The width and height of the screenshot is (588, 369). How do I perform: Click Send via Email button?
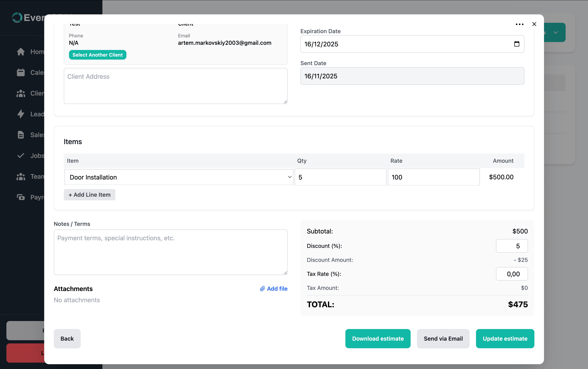tap(443, 338)
